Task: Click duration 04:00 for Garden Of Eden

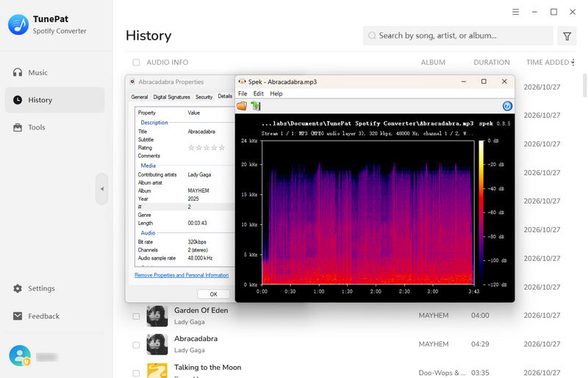Action: [x=480, y=315]
